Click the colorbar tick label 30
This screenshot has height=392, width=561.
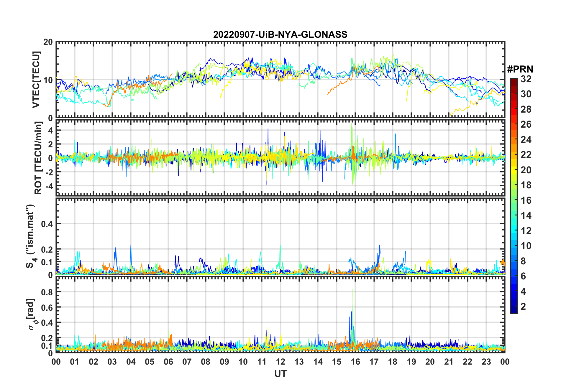pyautogui.click(x=526, y=94)
